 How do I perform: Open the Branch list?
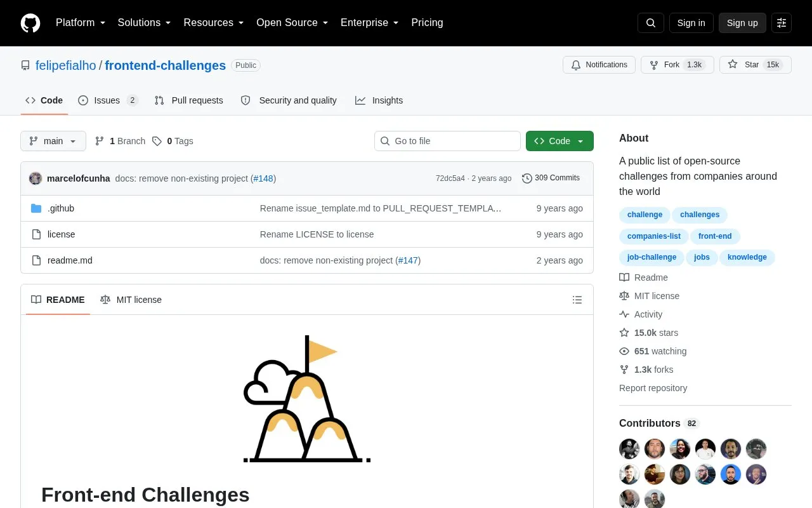coord(120,141)
